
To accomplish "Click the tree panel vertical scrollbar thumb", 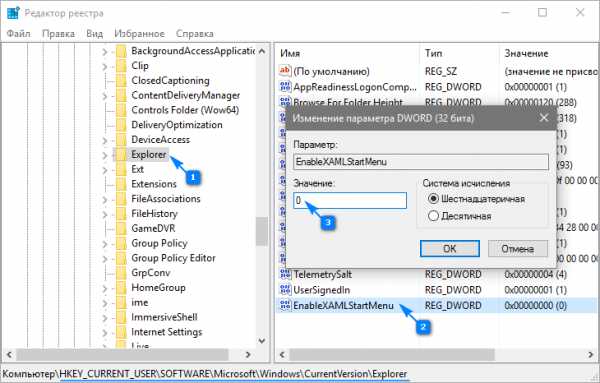I will pyautogui.click(x=262, y=231).
